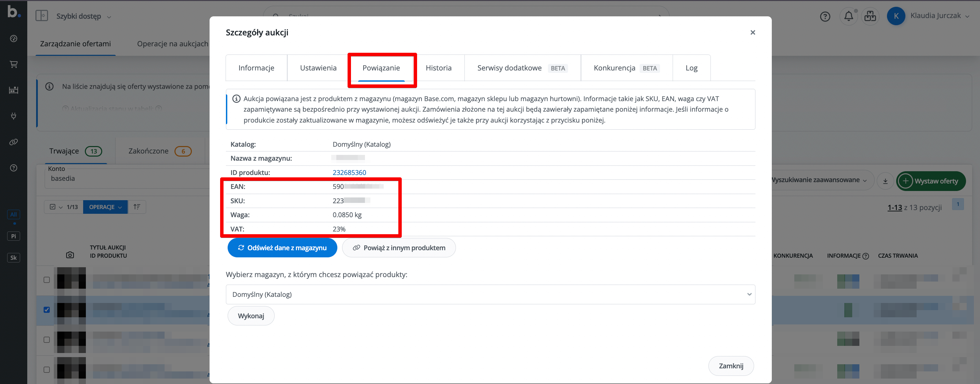The image size is (980, 384).
Task: Uncheck the selected second auction row checkbox
Action: pyautogui.click(x=47, y=309)
